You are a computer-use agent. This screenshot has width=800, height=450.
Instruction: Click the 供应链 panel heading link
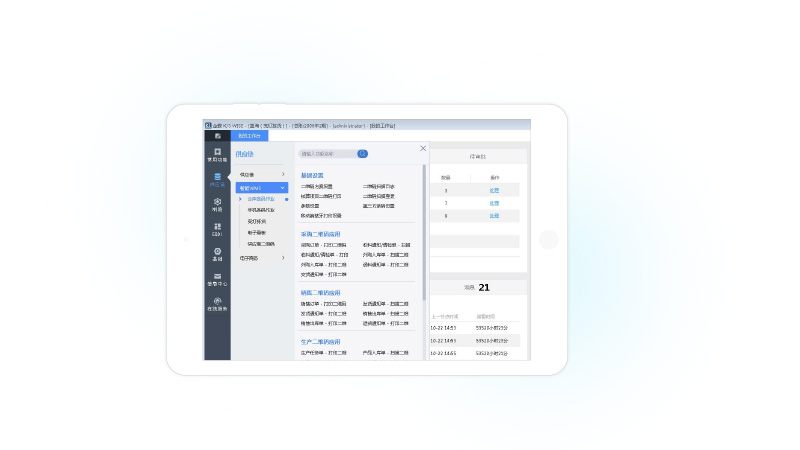pyautogui.click(x=244, y=154)
